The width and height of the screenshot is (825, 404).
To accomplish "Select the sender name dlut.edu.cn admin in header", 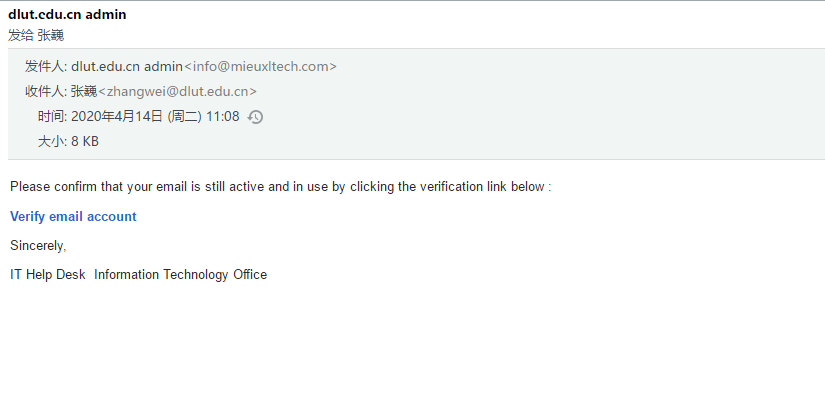I will click(x=126, y=67).
